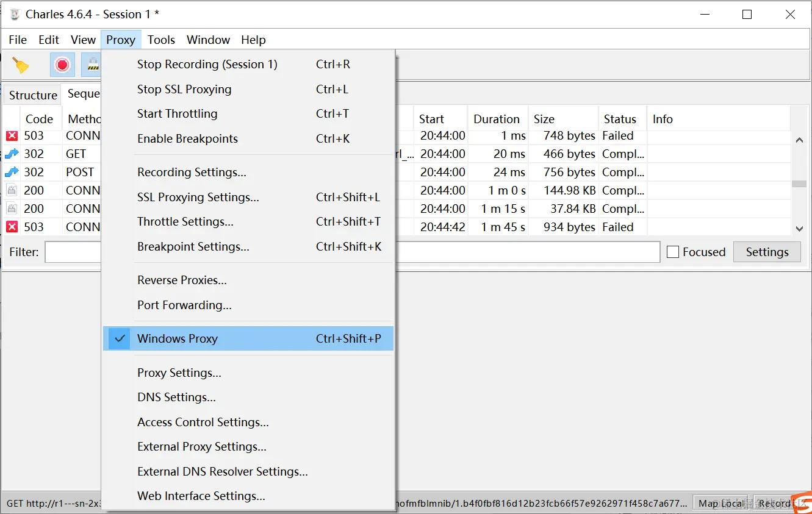Click the redirect arrow icon on GET row
The width and height of the screenshot is (812, 514).
click(x=12, y=154)
